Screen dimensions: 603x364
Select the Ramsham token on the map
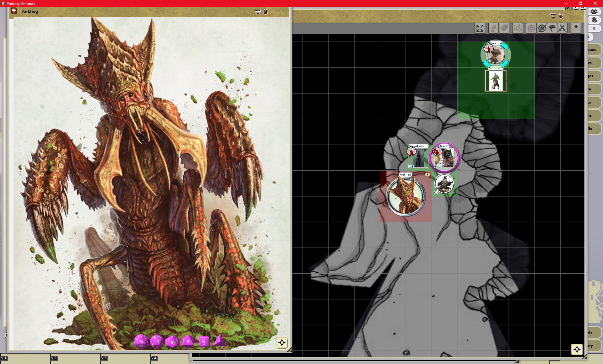pyautogui.click(x=418, y=158)
